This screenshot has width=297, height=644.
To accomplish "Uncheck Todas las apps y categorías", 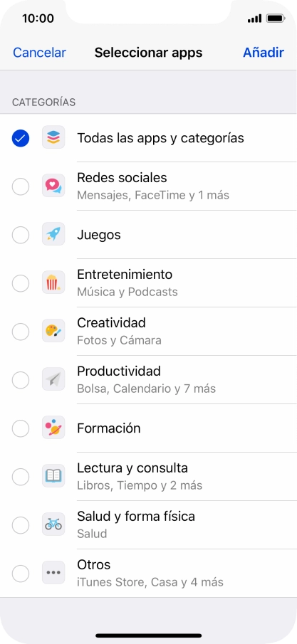I will [21, 138].
